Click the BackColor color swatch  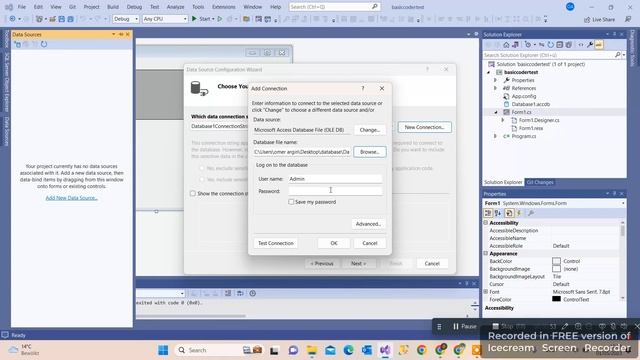(556, 261)
